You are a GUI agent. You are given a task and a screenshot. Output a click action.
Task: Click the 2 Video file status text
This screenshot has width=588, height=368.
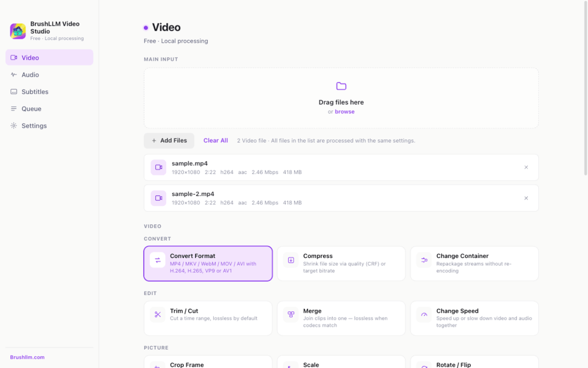[x=326, y=141]
